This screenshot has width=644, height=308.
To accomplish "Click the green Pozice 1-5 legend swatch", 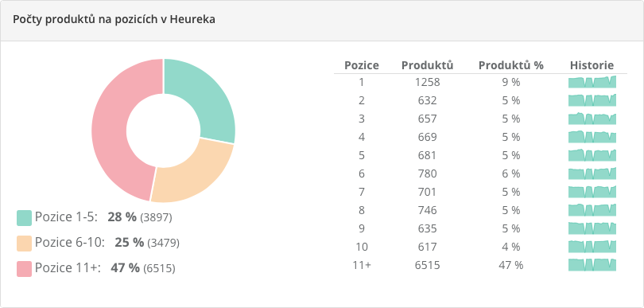I will point(24,218).
